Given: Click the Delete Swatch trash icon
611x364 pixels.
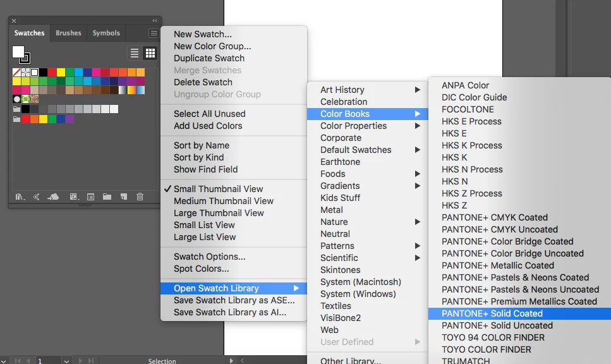Looking at the screenshot, I should point(140,197).
